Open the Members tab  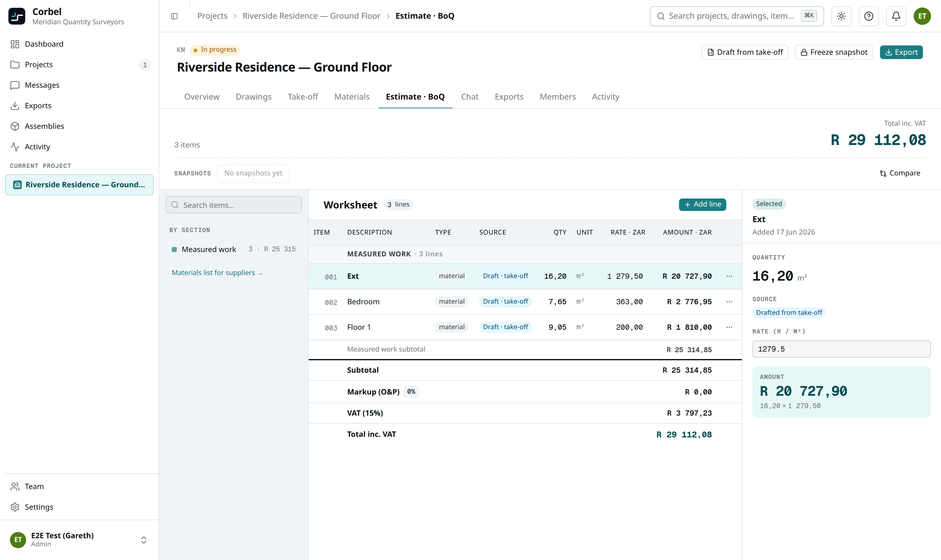tap(558, 97)
